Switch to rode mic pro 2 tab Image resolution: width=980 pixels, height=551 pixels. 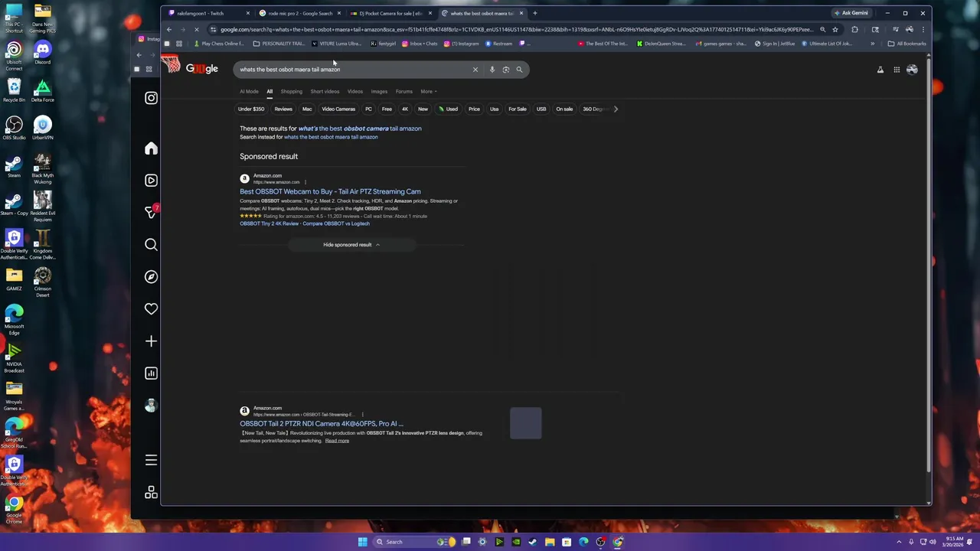(x=300, y=13)
